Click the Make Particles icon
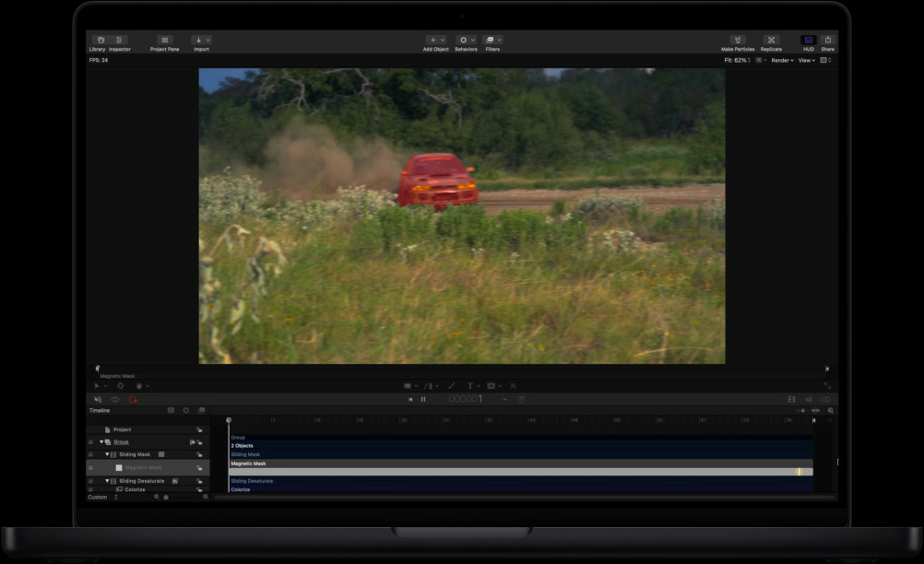Screen dimensions: 924x564 point(738,41)
